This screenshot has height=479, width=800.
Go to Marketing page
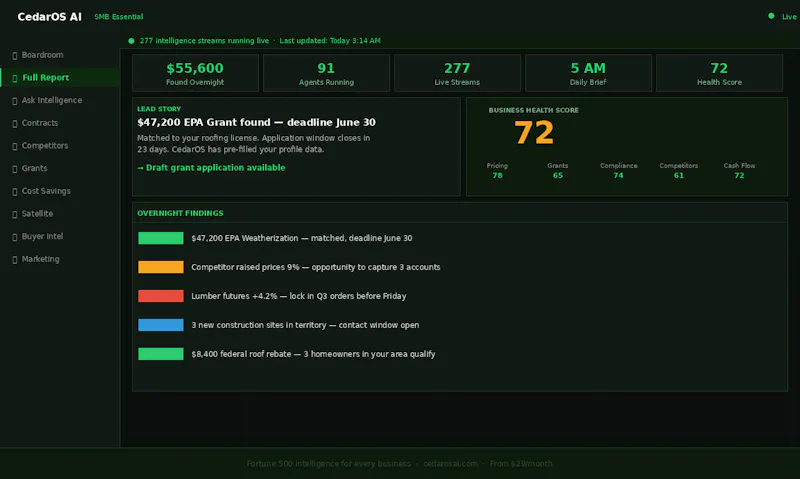(x=60, y=259)
